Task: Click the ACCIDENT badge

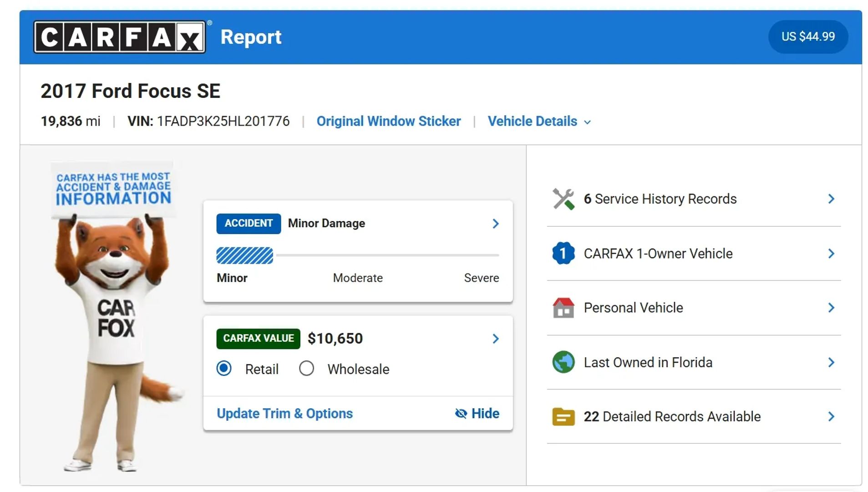Action: click(x=249, y=223)
